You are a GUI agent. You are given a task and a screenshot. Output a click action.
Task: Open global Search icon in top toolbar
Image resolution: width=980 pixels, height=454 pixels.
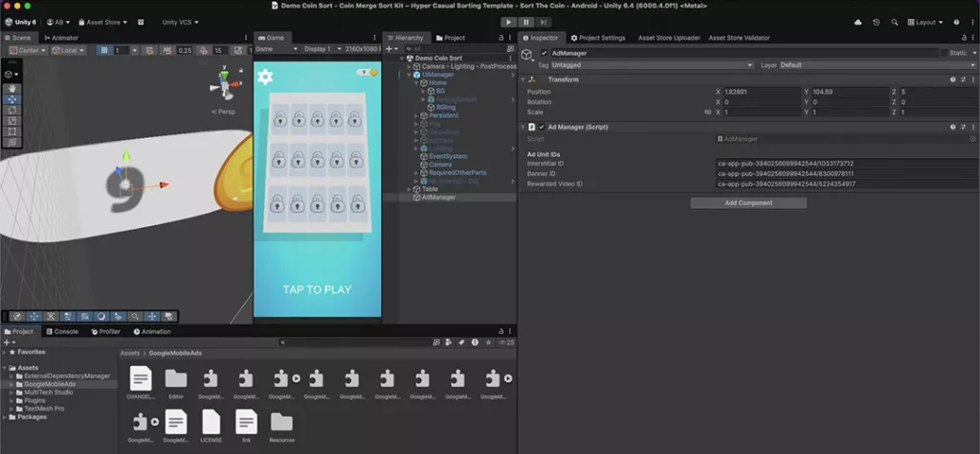[895, 23]
